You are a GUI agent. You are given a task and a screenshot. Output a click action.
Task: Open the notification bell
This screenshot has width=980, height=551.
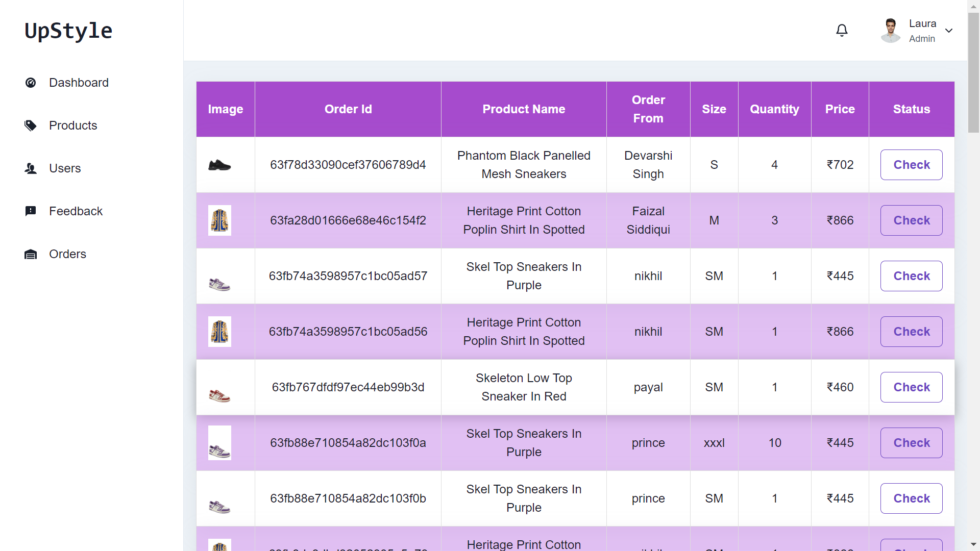[842, 30]
